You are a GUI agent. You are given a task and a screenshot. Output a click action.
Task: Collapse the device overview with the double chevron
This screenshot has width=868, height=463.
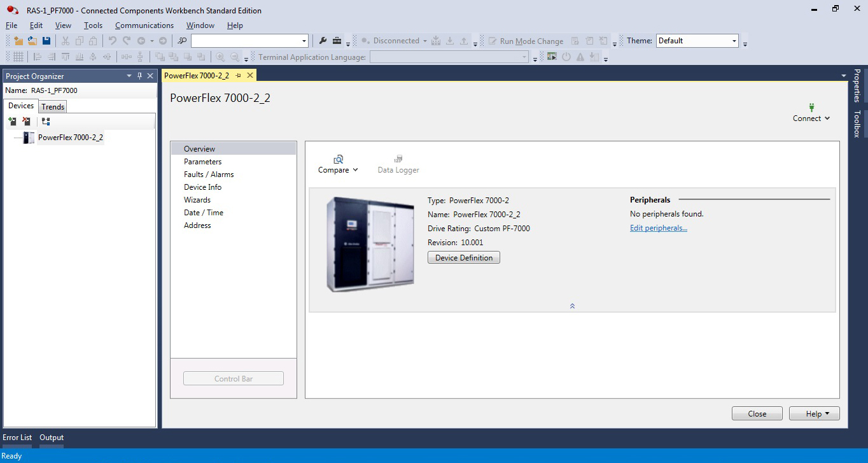tap(572, 306)
